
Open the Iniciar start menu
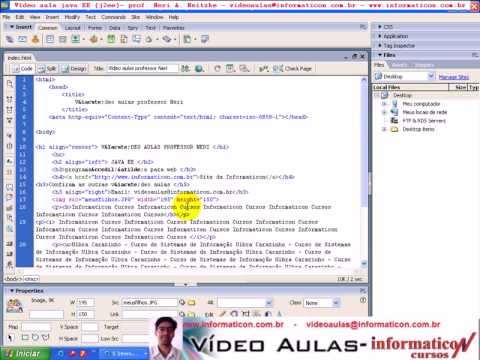24,353
